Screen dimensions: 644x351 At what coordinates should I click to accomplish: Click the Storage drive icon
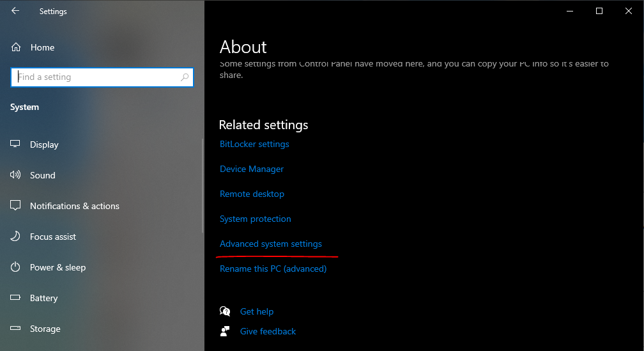tap(15, 329)
